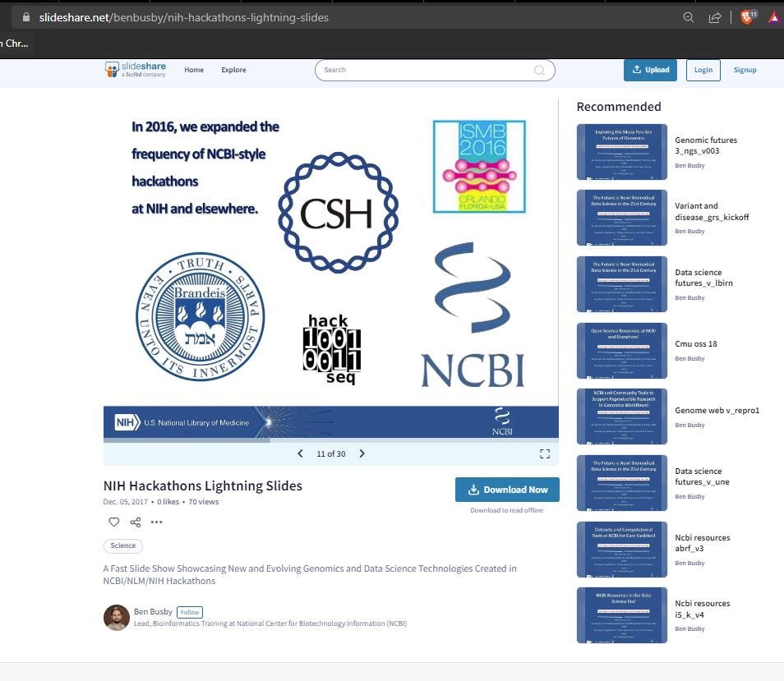The image size is (784, 681).
Task: Click the browser zoom magnifier icon
Action: click(689, 17)
